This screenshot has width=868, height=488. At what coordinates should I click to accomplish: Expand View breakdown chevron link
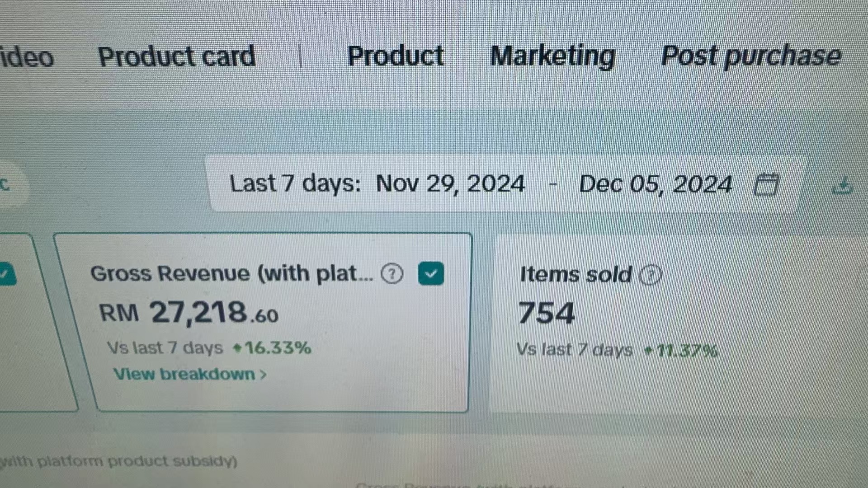tap(190, 374)
